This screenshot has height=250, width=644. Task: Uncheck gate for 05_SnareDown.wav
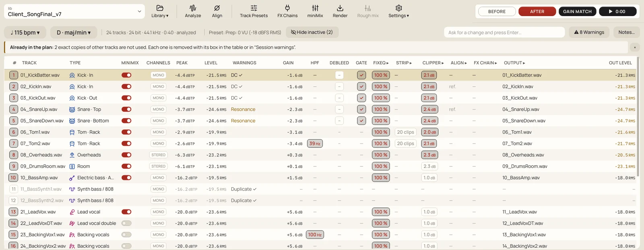coord(361,121)
